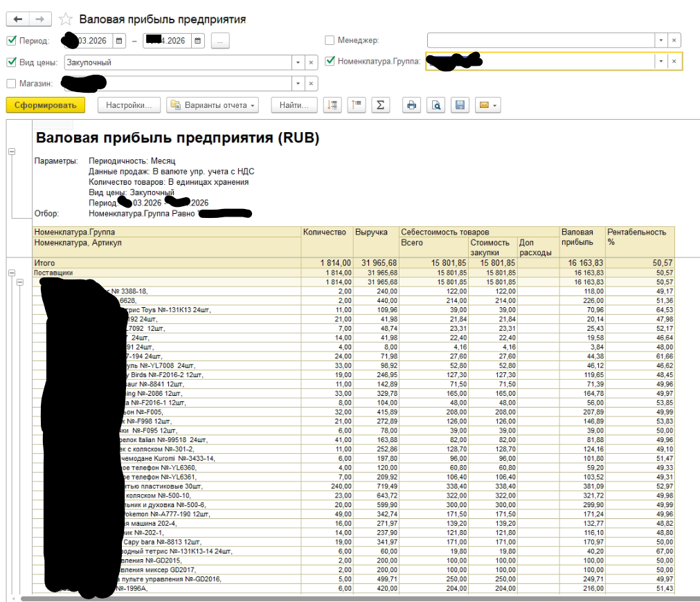Enable the Менеджер filter checkbox
Image resolution: width=700 pixels, height=602 pixels.
click(330, 41)
